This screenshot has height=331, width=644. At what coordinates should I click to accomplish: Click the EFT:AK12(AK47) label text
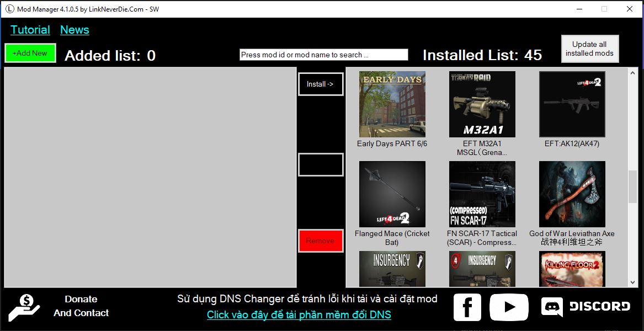(x=572, y=144)
